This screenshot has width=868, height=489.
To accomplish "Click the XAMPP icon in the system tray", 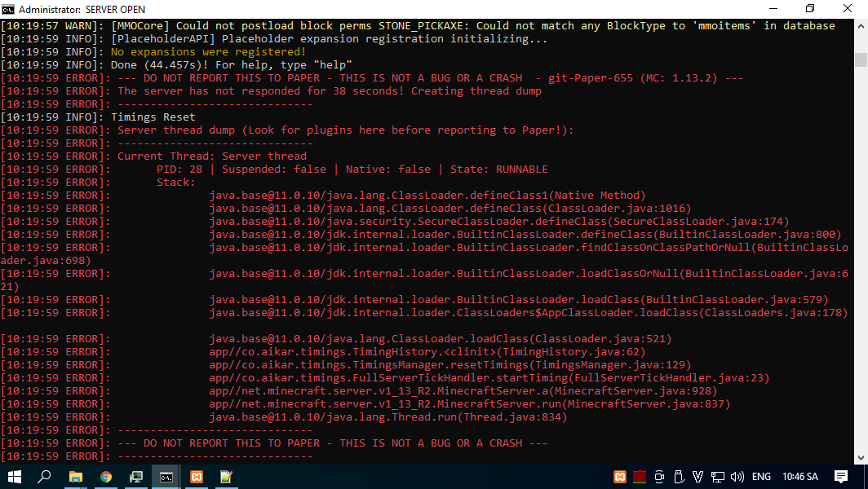I will click(620, 477).
